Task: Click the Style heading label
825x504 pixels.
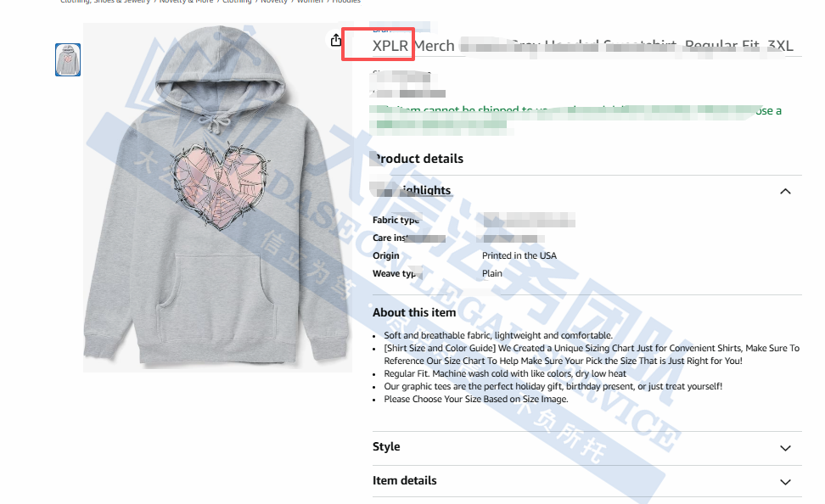Action: coord(386,446)
